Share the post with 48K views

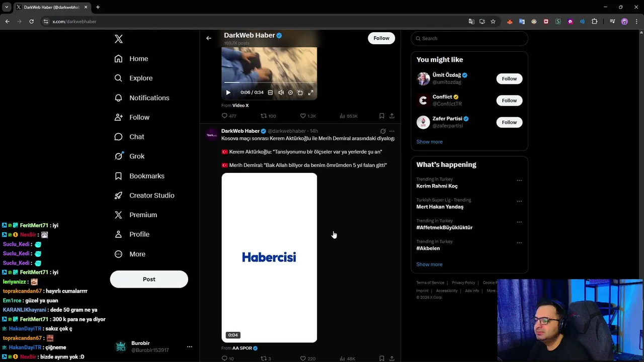pyautogui.click(x=391, y=358)
